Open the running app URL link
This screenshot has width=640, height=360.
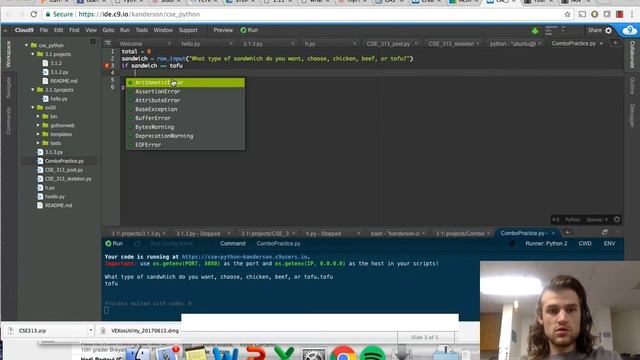(245, 257)
